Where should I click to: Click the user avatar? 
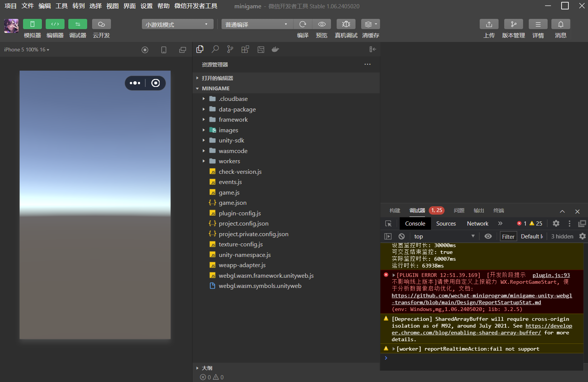pos(11,26)
